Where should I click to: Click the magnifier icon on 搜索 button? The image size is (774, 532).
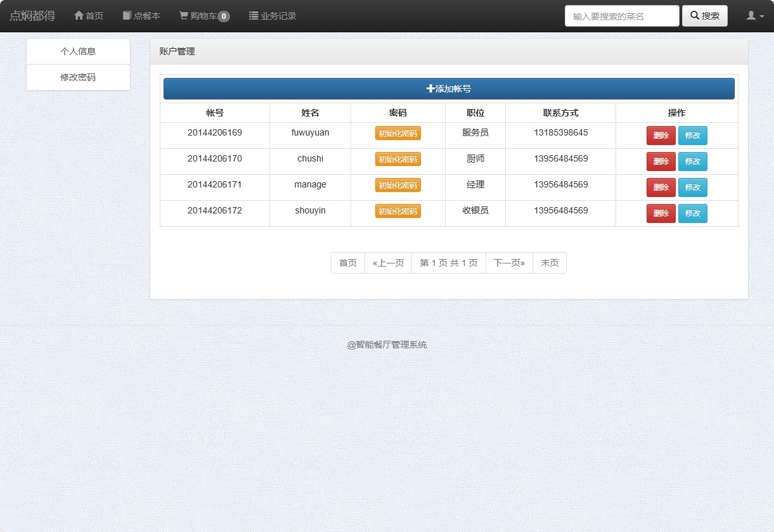click(695, 15)
